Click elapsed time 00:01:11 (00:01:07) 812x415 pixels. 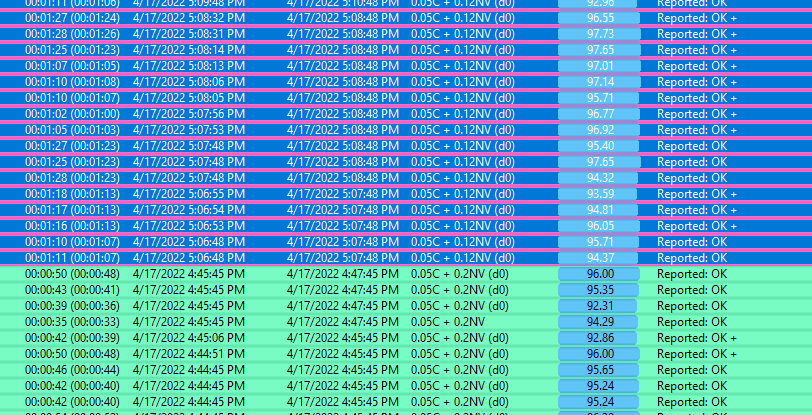[x=72, y=258]
